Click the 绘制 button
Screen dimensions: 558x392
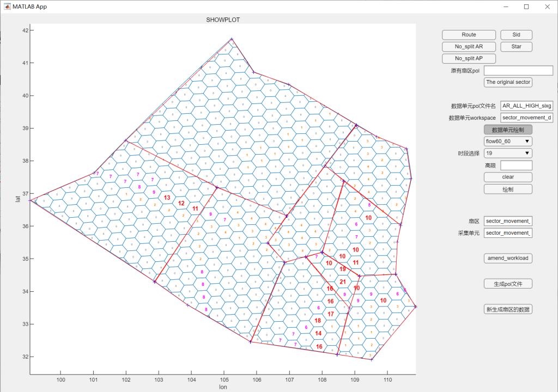(x=508, y=189)
